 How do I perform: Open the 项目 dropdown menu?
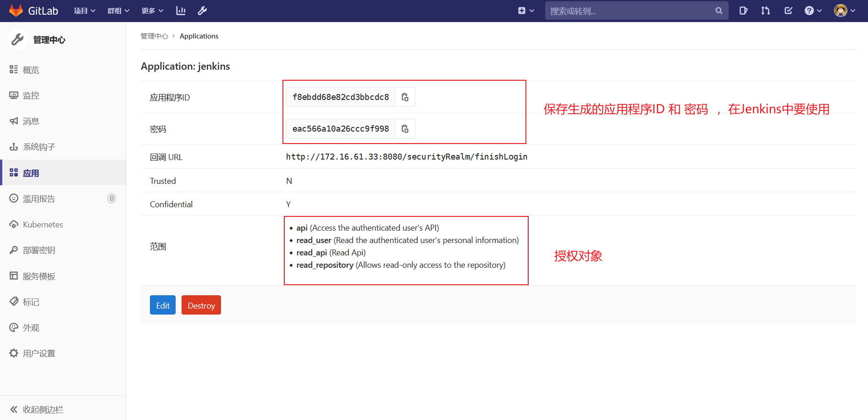(85, 11)
